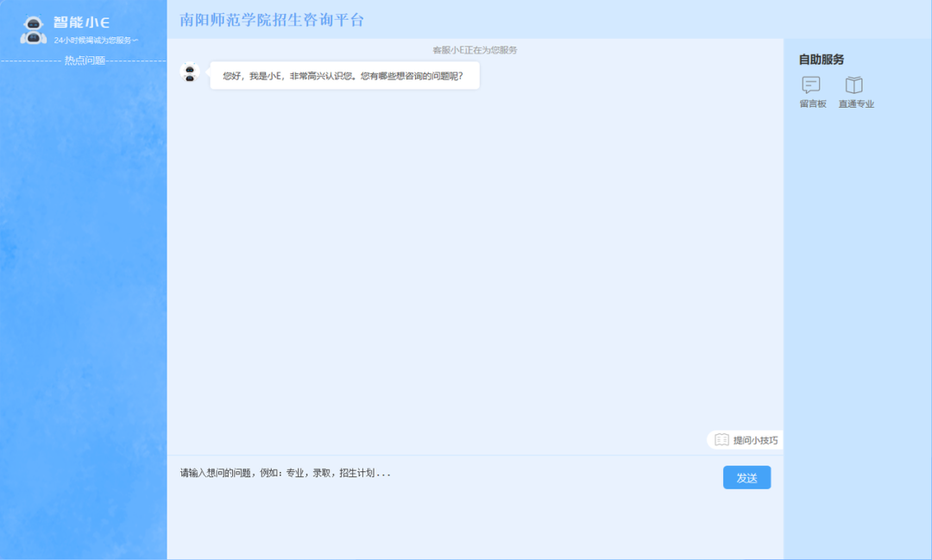Image resolution: width=932 pixels, height=560 pixels.
Task: Click the 南阳师范学院招生咨询平台 title
Action: tap(272, 20)
